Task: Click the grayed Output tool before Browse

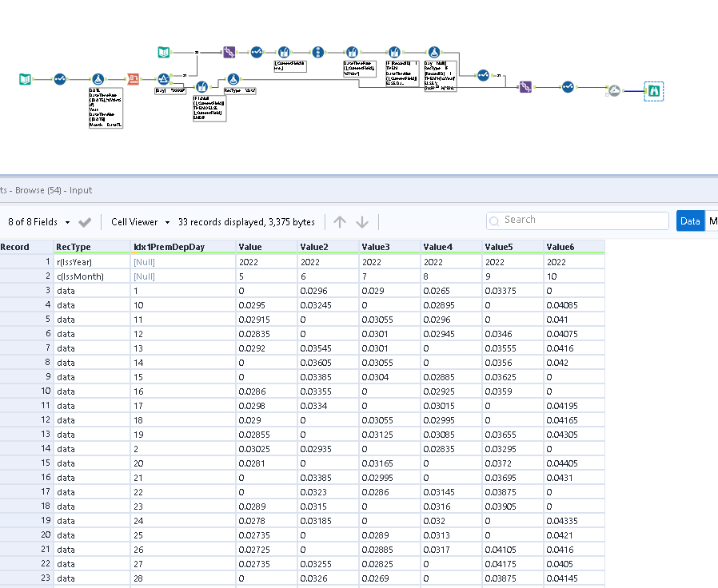Action: [614, 89]
